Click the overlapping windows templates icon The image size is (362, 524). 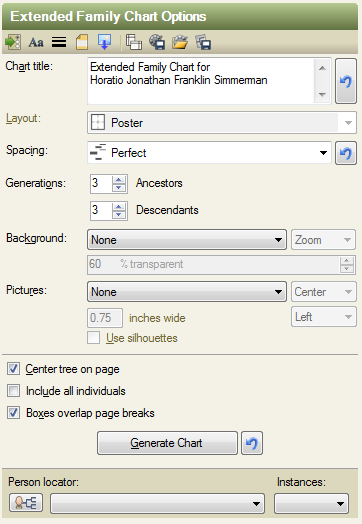[x=134, y=42]
